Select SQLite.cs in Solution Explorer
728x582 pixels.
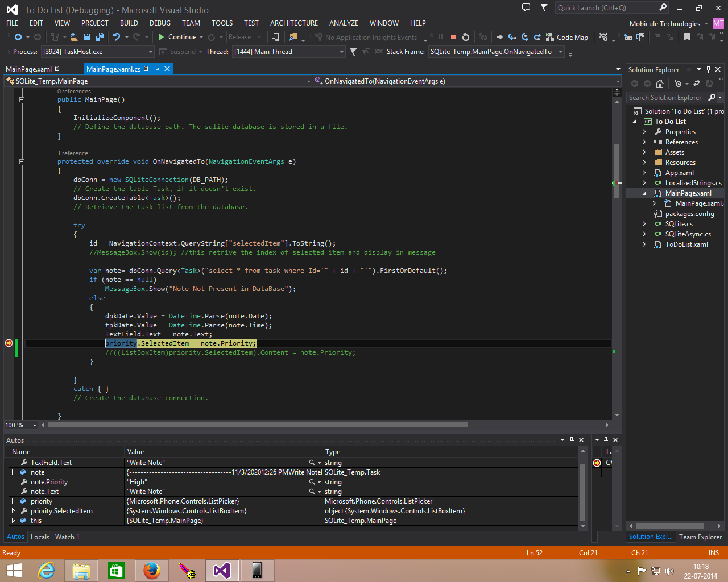coord(679,224)
